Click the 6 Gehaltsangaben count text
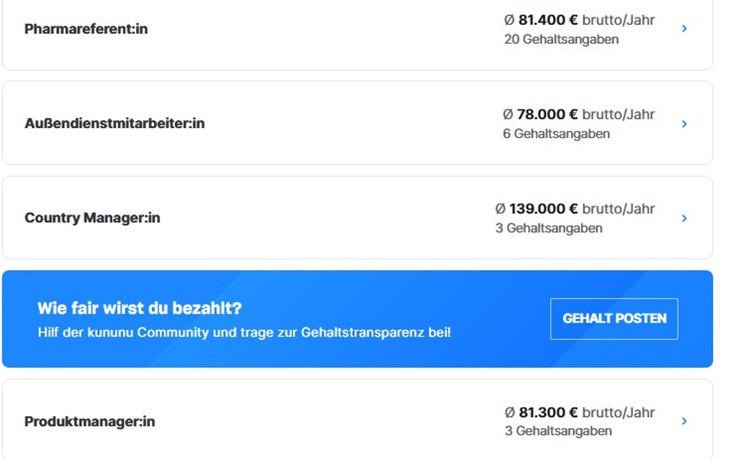The width and height of the screenshot is (730, 460). click(556, 134)
